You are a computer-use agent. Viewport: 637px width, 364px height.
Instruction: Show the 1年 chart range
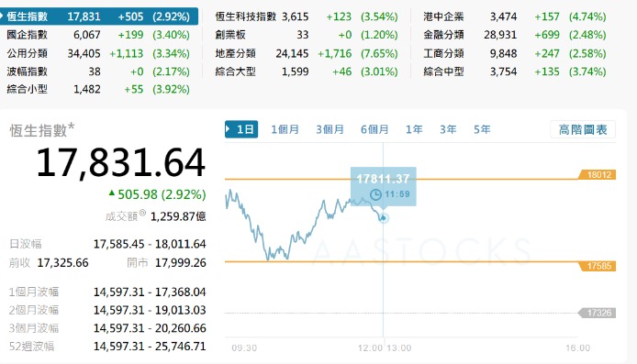[x=414, y=129]
